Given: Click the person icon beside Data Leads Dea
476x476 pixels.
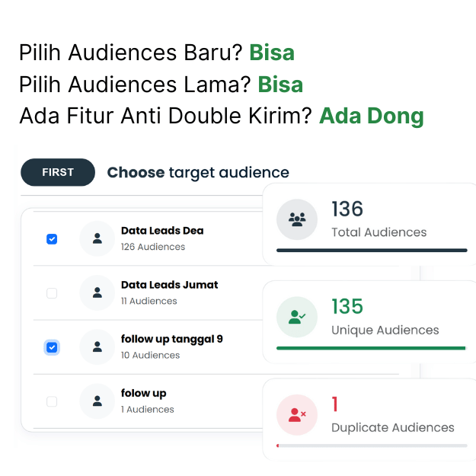Looking at the screenshot, I should click(x=97, y=238).
